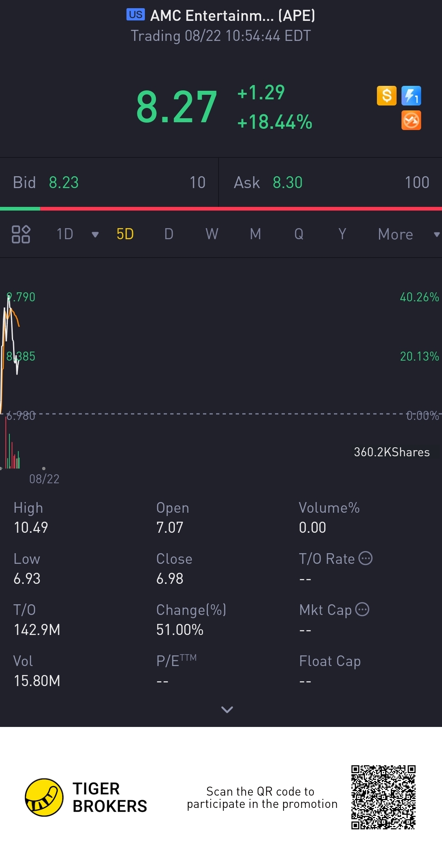Tap the Tiger Brokers logo

[x=44, y=797]
